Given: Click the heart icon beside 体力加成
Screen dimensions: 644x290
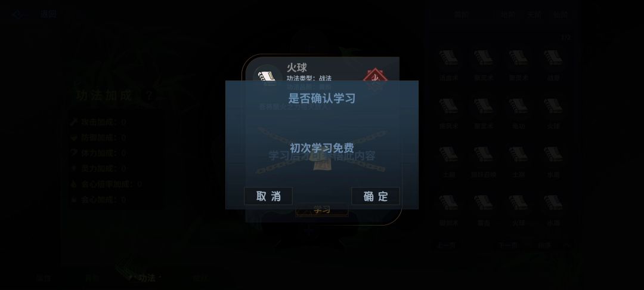Looking at the screenshot, I should [74, 153].
